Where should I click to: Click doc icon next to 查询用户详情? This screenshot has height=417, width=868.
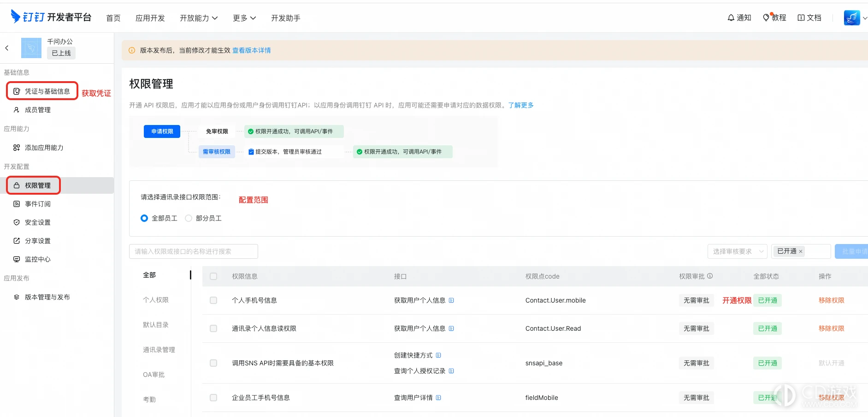[438, 398]
